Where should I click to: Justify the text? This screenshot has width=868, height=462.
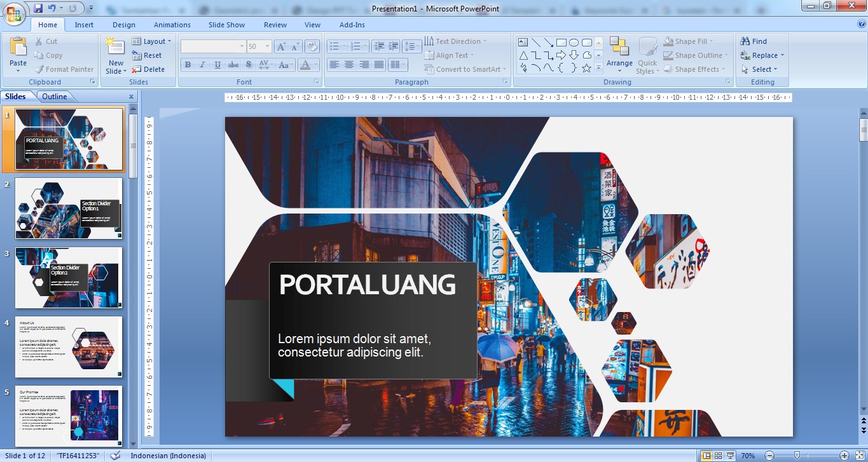click(x=380, y=65)
